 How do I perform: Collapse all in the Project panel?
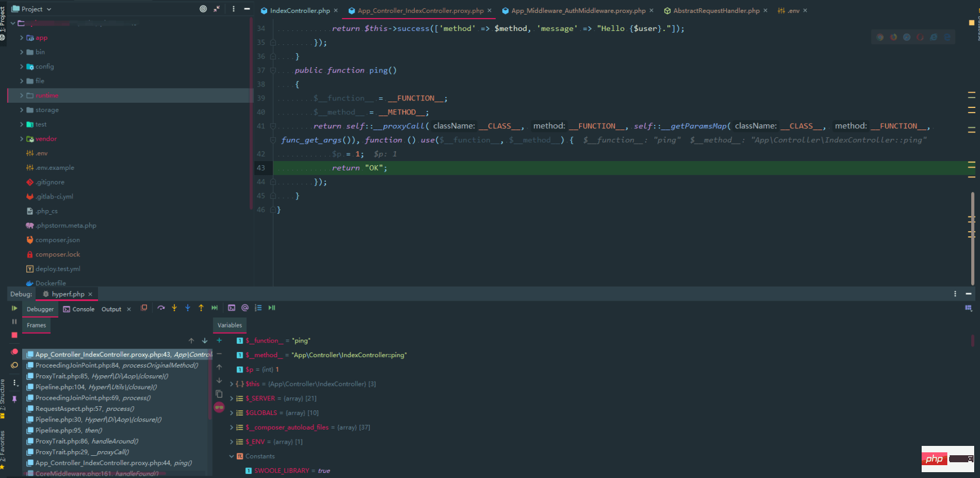tap(216, 9)
